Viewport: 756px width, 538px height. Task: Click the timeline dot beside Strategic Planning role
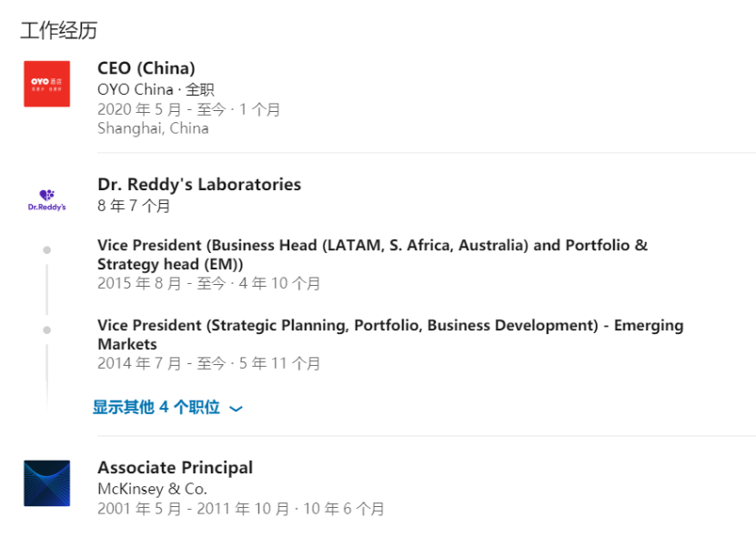tap(46, 330)
